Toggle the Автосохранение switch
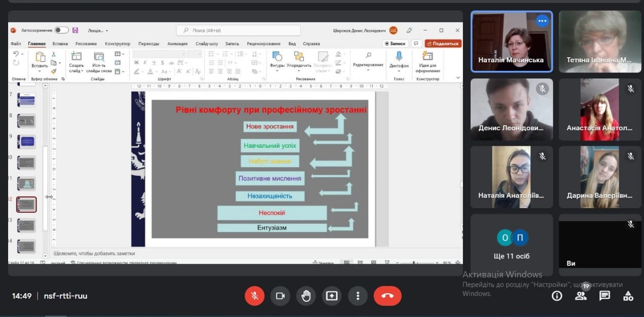Viewport: 644px width, 317px height. [x=61, y=30]
